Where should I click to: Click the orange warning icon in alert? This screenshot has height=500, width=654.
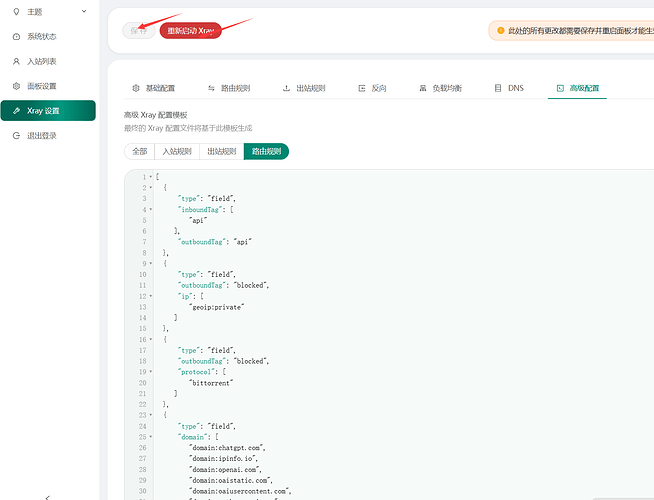[x=501, y=30]
